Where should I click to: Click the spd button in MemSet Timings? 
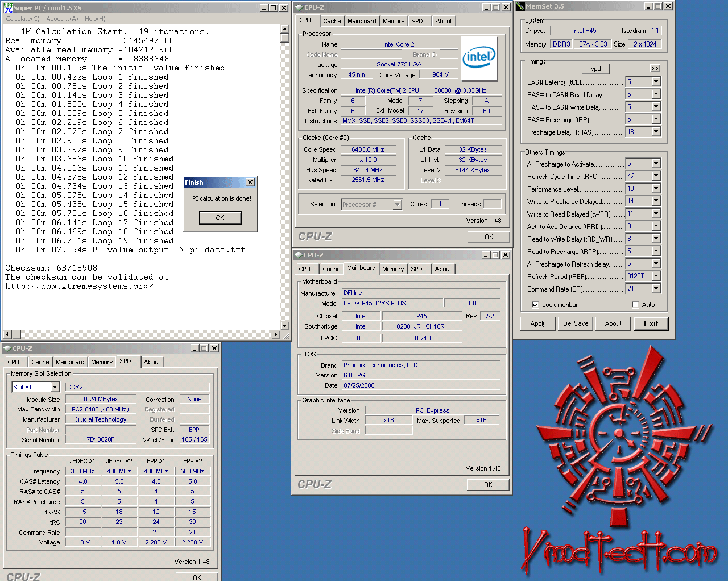click(x=595, y=69)
